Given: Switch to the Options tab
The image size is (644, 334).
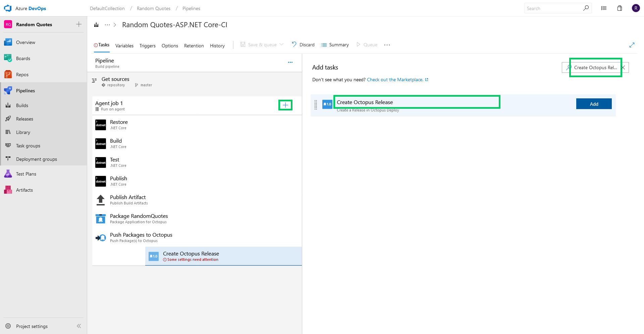Looking at the screenshot, I should tap(170, 46).
